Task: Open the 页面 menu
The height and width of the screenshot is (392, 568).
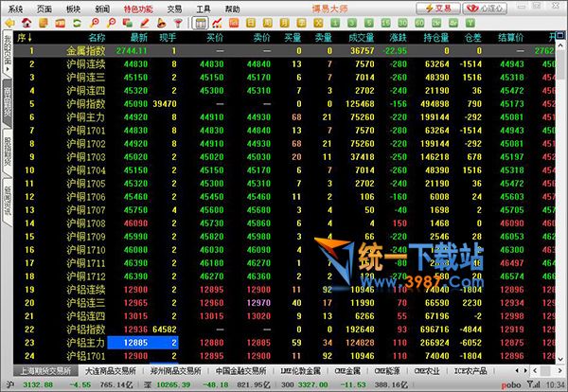Action: click(x=44, y=9)
